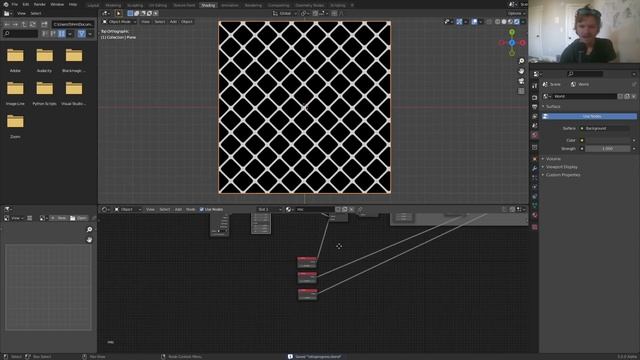Open the Output properties tab icon
Image resolution: width=640 pixels, height=360 pixels.
click(534, 107)
